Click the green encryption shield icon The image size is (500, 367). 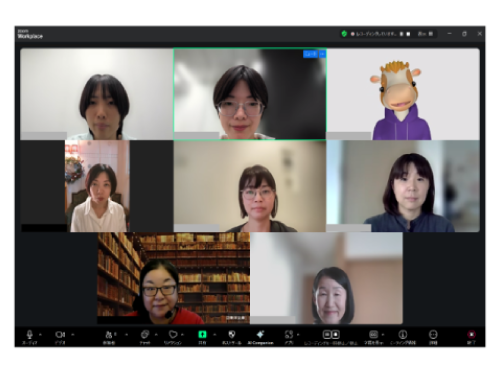[344, 34]
